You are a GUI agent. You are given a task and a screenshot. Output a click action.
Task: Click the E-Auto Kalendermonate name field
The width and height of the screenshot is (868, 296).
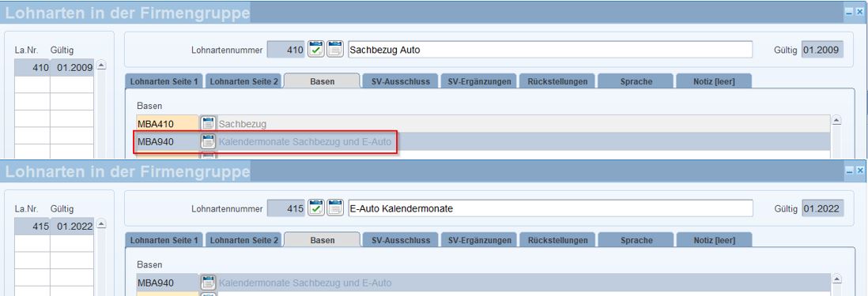(550, 208)
